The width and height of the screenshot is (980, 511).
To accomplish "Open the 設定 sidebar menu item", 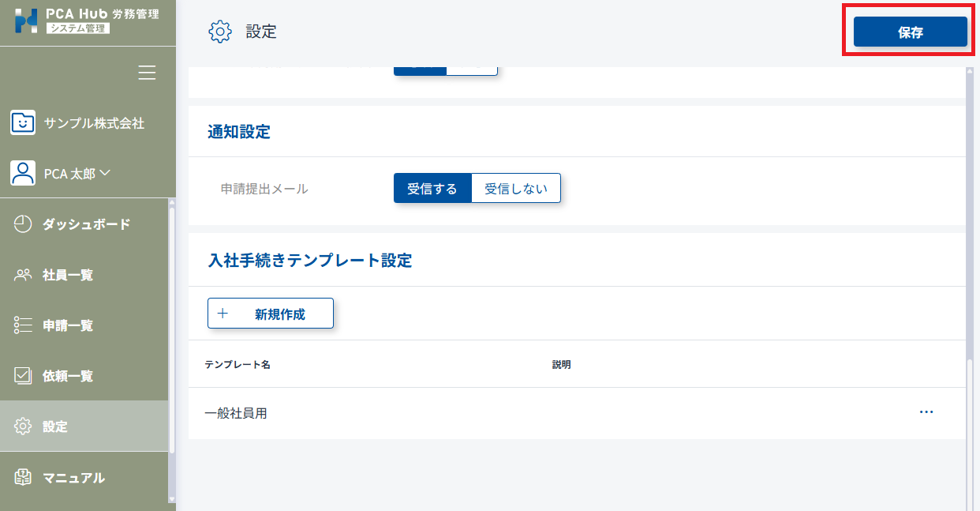I will 55,426.
